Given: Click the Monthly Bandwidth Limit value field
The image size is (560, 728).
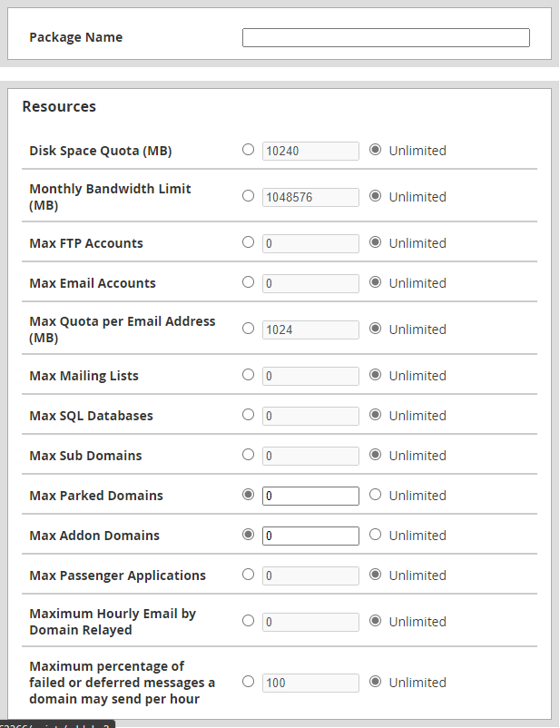Looking at the screenshot, I should click(310, 196).
